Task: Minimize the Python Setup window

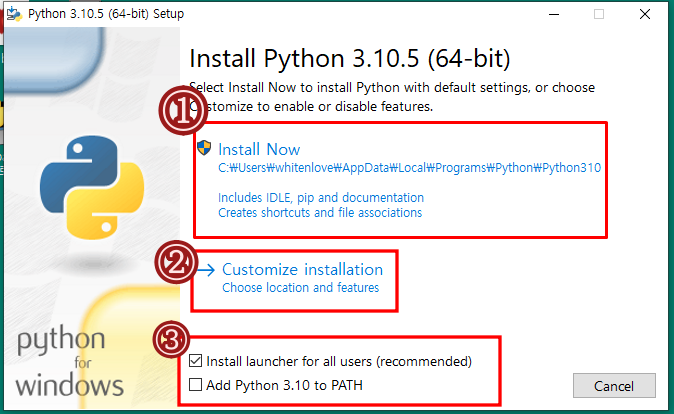Action: [554, 14]
